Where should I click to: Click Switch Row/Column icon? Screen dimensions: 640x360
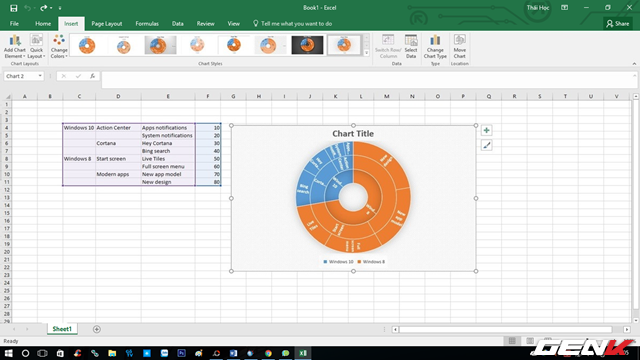tap(388, 46)
